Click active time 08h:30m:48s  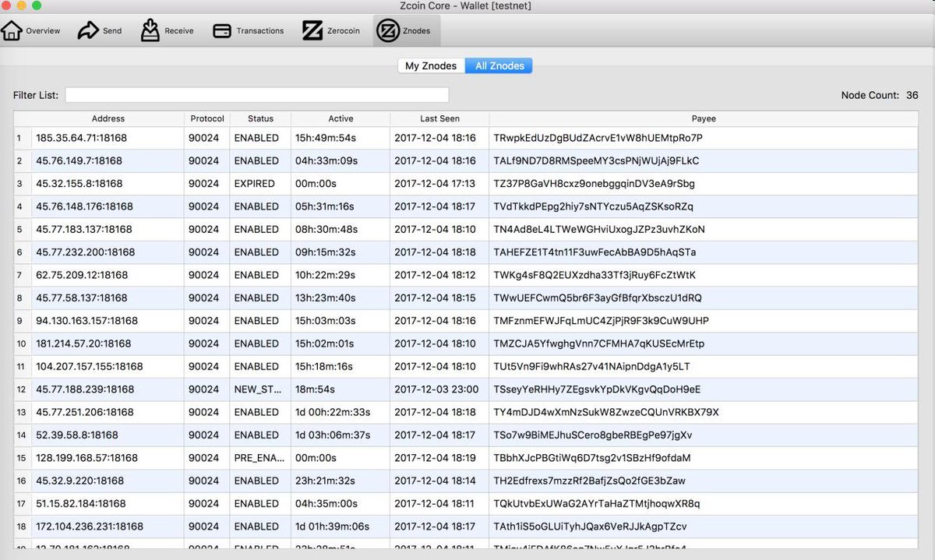326,229
